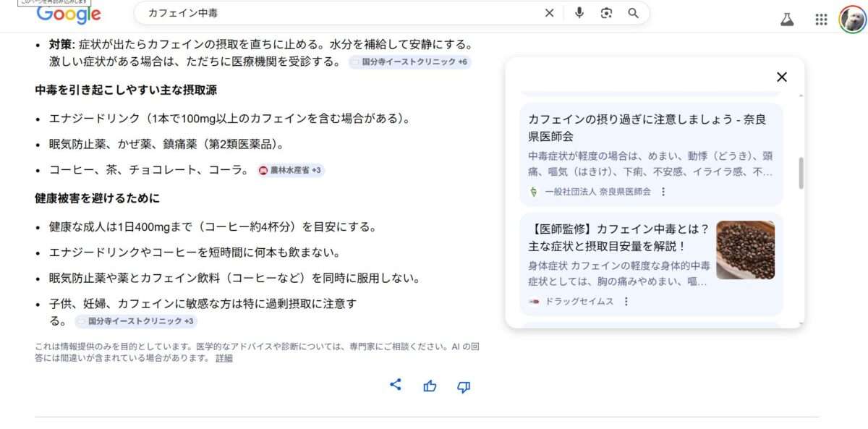Open the 奈良県医師会 caffeine article link

[x=647, y=128]
